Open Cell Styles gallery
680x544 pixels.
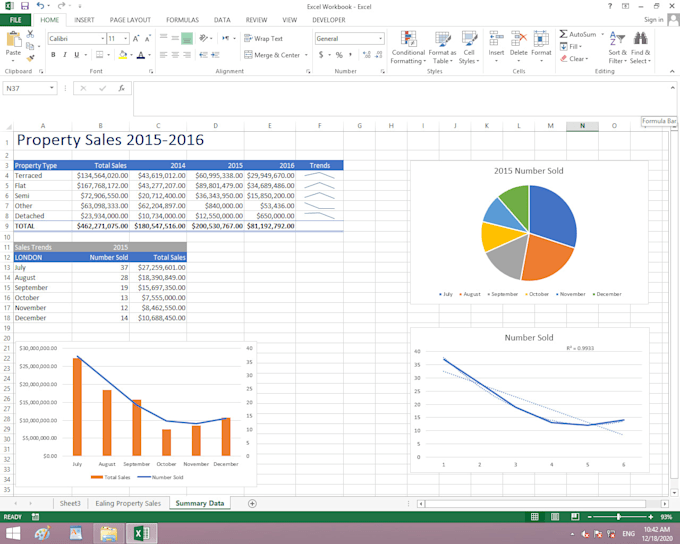[469, 48]
